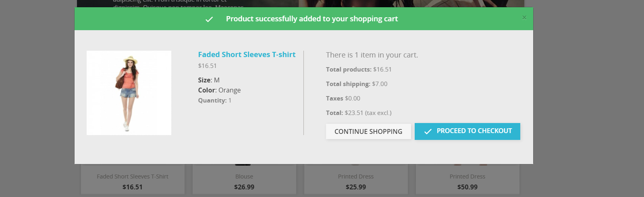Screen dimensions: 644x197
Task: Click the success checkmark icon in green banner
Action: pyautogui.click(x=209, y=19)
